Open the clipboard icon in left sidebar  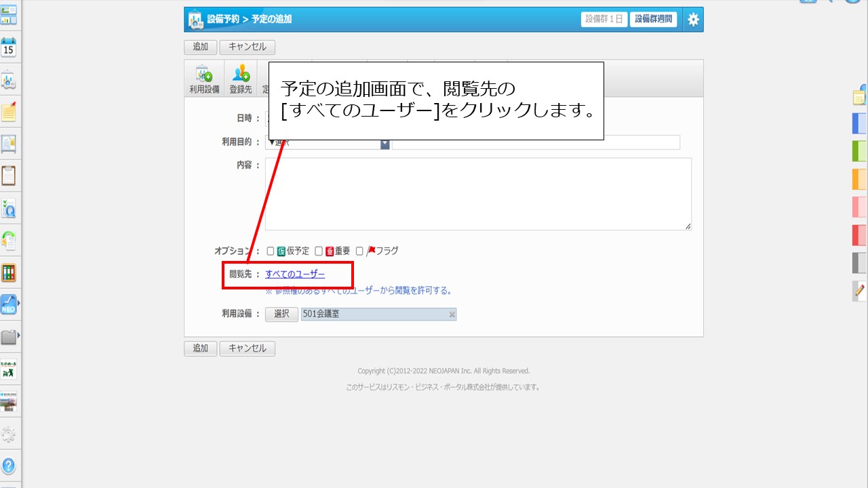9,176
